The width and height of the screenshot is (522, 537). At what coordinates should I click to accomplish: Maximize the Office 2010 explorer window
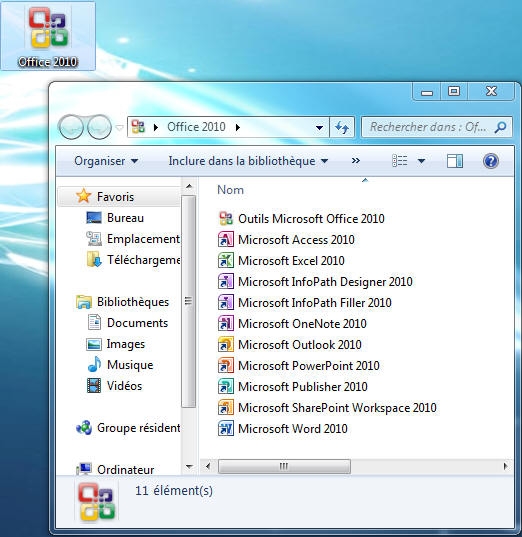pos(454,91)
